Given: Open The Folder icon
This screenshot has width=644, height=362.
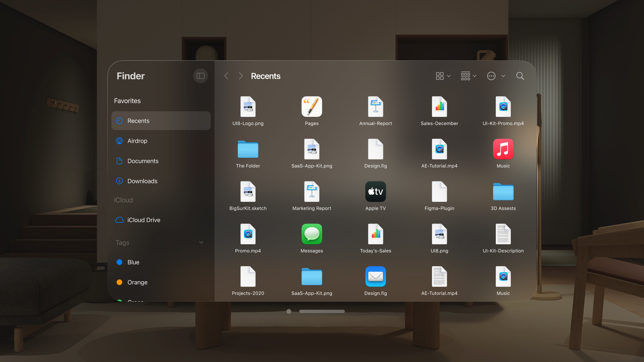Looking at the screenshot, I should click(248, 149).
